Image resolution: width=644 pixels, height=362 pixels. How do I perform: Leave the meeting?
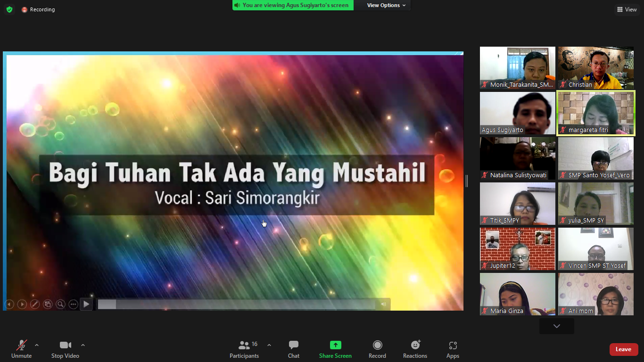click(x=624, y=349)
